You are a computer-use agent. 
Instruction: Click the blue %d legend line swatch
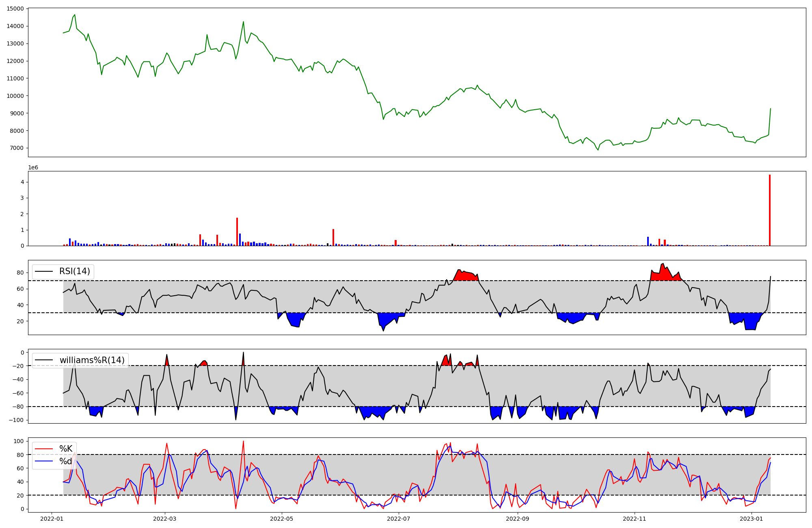coord(44,461)
